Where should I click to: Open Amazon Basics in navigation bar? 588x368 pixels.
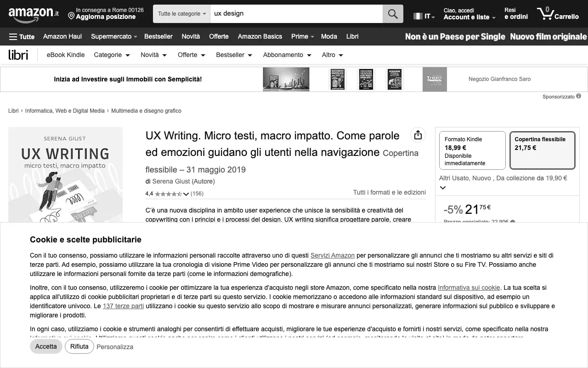(x=260, y=36)
